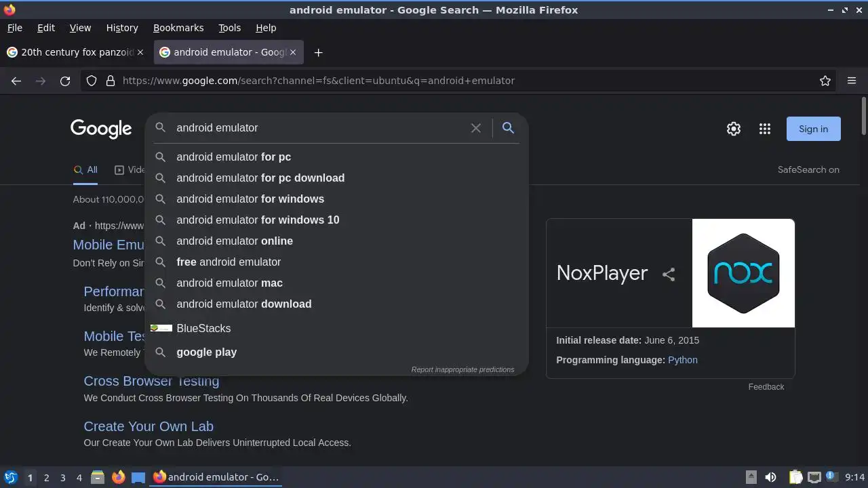Open the File menu
Viewport: 868px width, 488px height.
pos(15,28)
